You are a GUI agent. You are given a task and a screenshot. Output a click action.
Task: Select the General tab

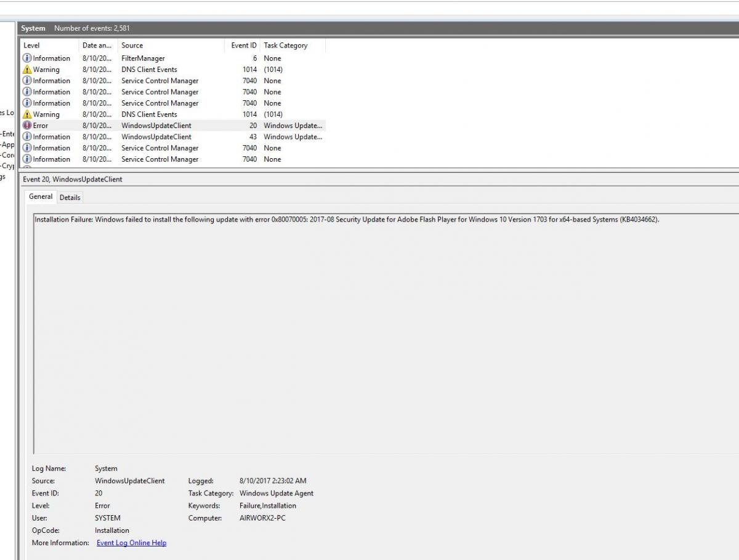click(41, 197)
